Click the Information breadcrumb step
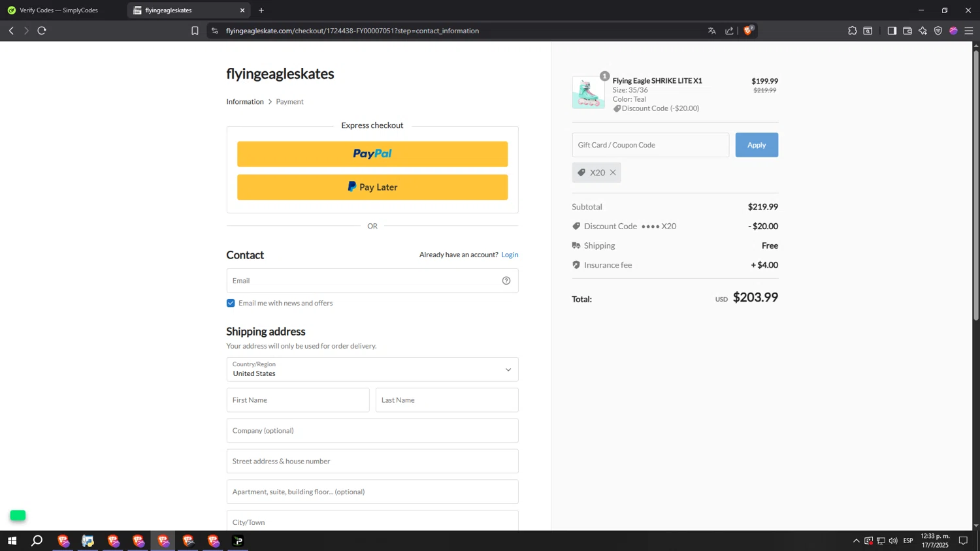The image size is (980, 551). click(245, 102)
